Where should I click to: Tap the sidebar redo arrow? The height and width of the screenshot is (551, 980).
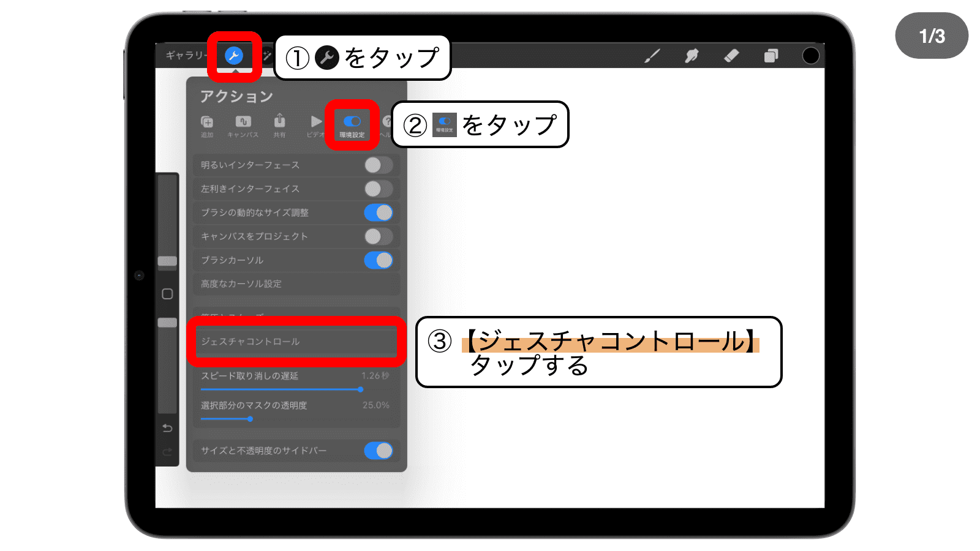[167, 452]
